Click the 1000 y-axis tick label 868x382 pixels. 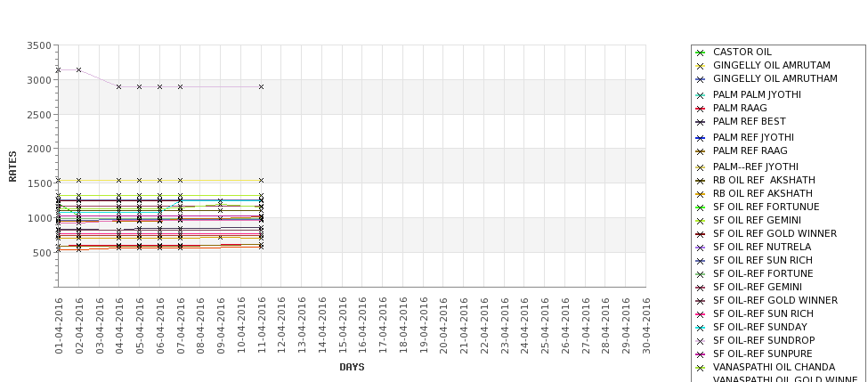coord(39,218)
